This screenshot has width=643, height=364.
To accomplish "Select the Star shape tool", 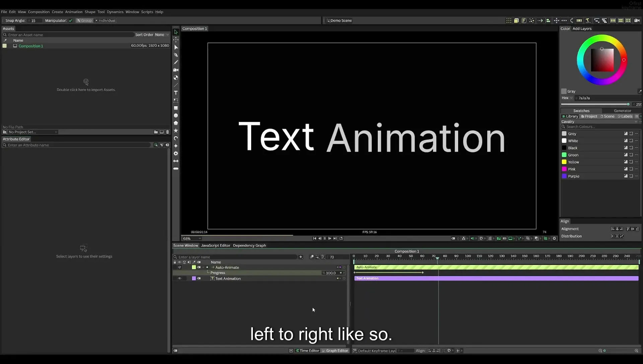I will pos(176,130).
